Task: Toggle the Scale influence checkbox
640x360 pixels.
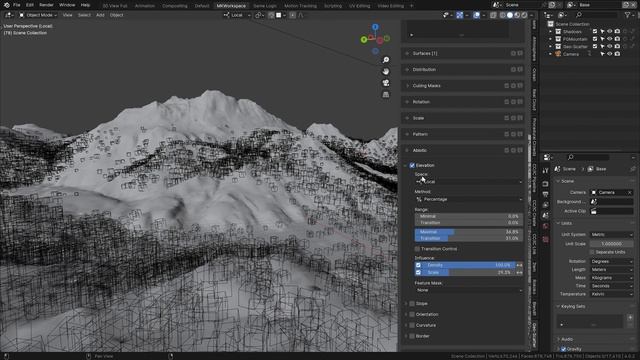Action: click(x=418, y=272)
